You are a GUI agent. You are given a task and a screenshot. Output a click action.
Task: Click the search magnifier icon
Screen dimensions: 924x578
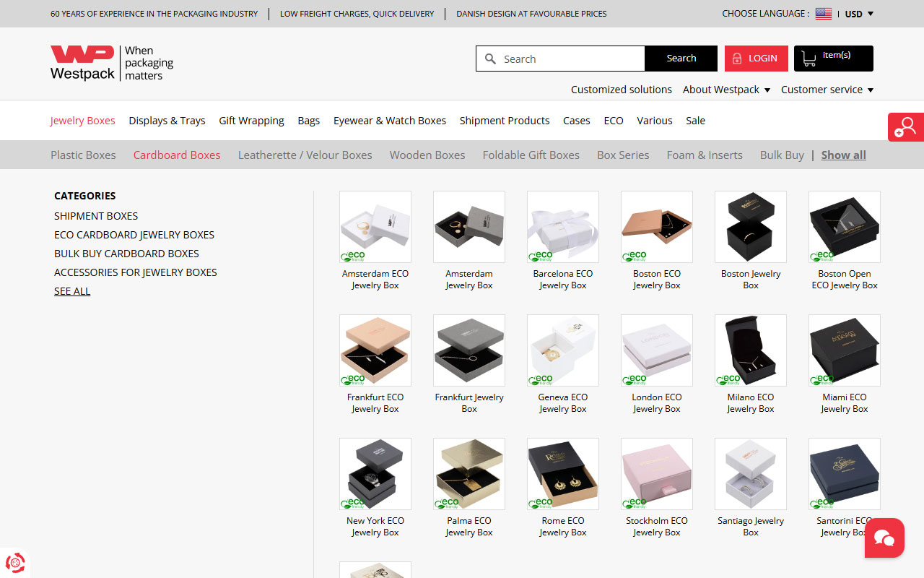pos(491,59)
